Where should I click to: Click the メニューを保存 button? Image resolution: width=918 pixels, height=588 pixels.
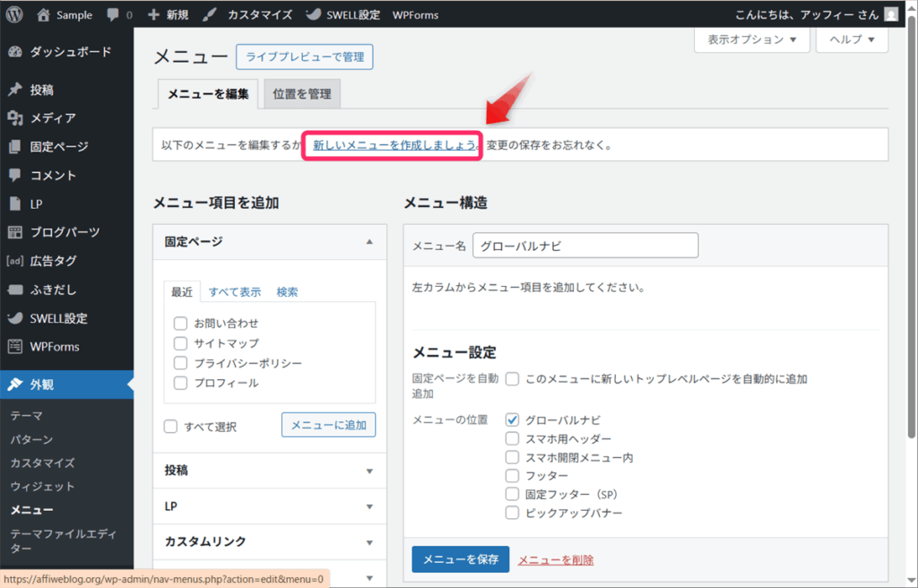click(461, 559)
